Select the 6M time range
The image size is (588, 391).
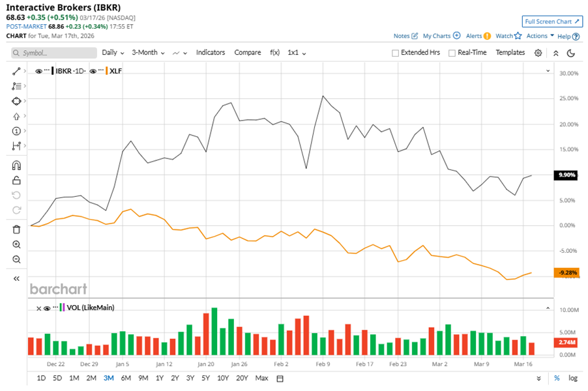pos(126,378)
